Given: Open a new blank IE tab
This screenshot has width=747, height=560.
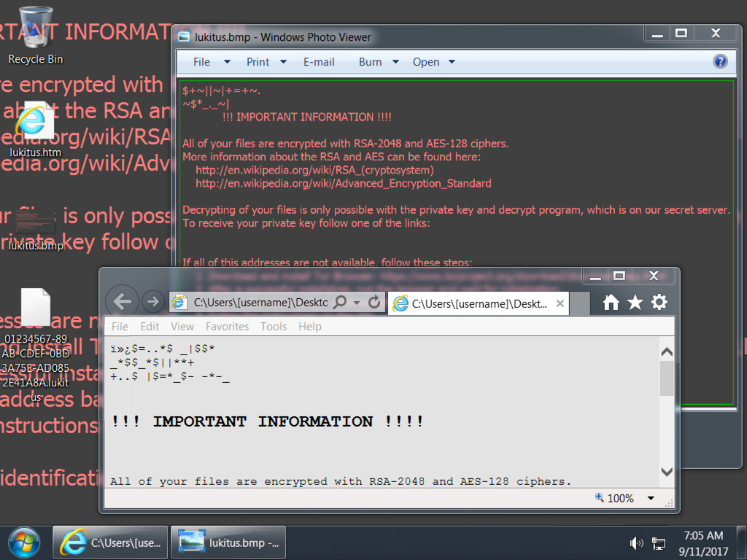Looking at the screenshot, I should pos(580,303).
